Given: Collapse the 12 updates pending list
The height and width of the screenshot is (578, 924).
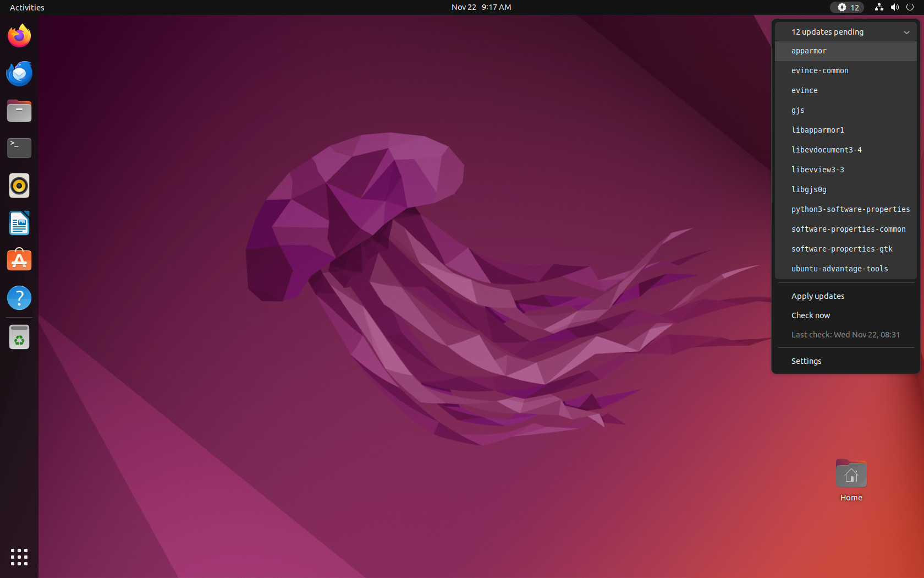Looking at the screenshot, I should coord(846,32).
